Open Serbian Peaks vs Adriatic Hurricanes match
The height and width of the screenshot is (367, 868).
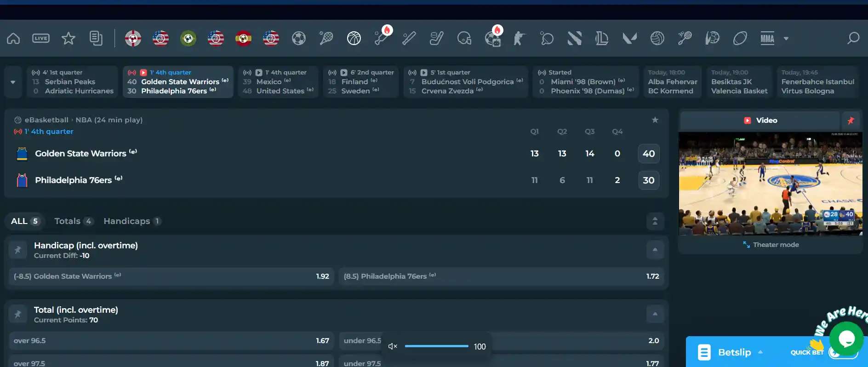pos(73,82)
